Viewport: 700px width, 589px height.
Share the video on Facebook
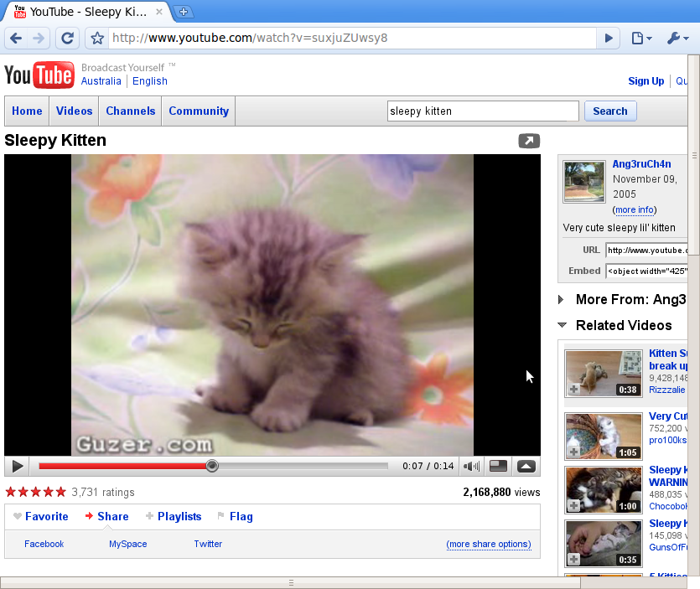click(x=44, y=544)
